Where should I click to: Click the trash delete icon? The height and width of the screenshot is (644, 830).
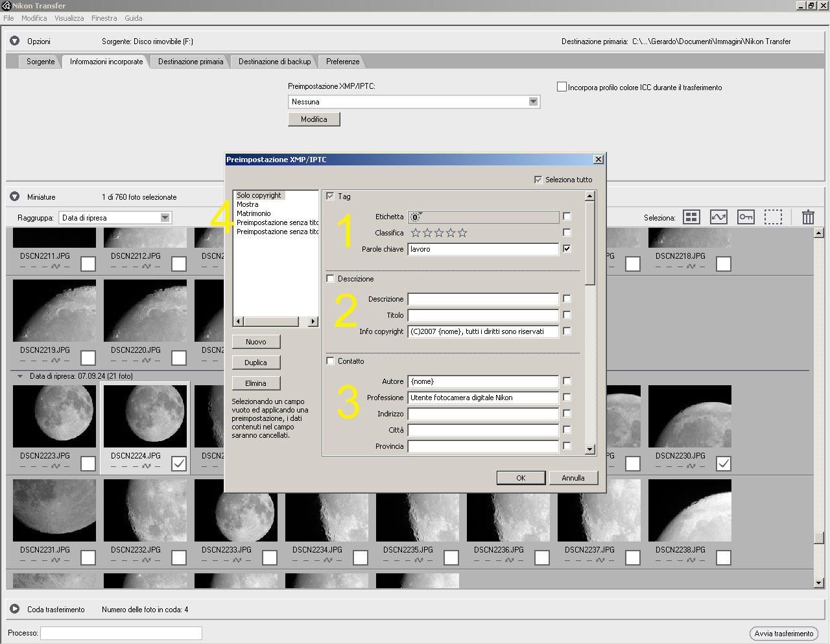point(808,217)
